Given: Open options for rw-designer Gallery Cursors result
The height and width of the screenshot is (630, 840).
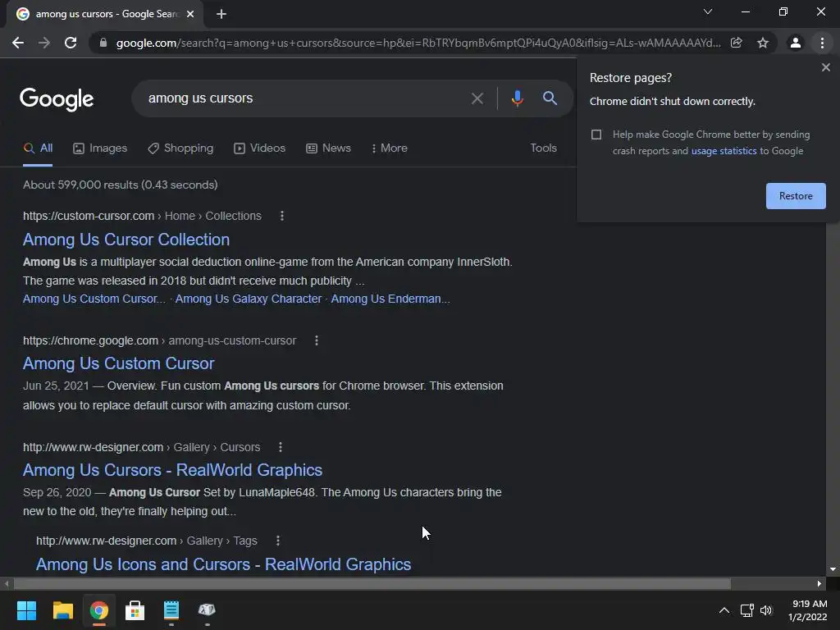Looking at the screenshot, I should 281,447.
